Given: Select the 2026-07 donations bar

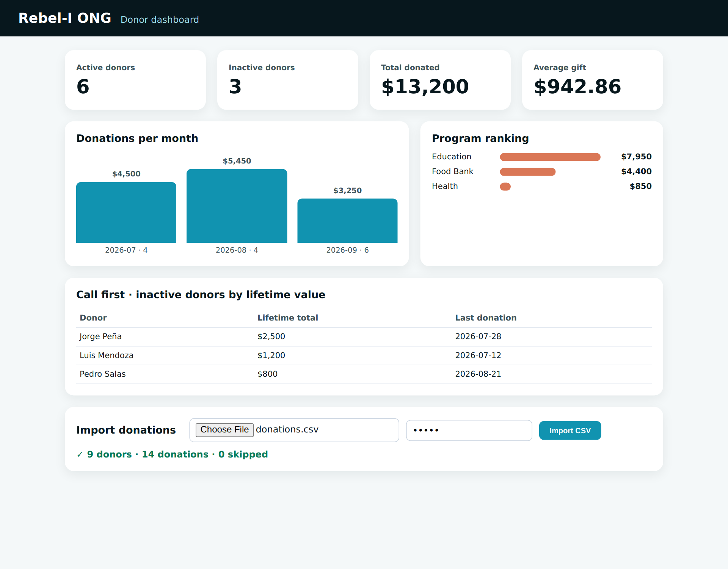Looking at the screenshot, I should pos(126,212).
